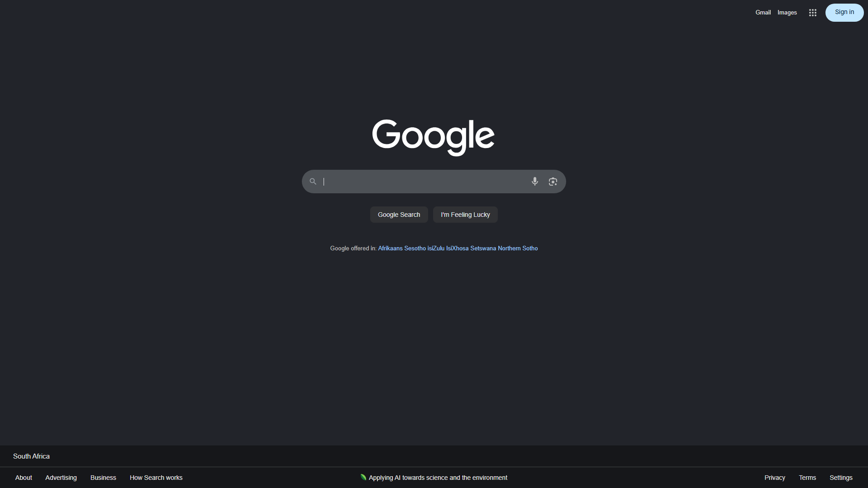Switch Google to Setswana
Image resolution: width=868 pixels, height=488 pixels.
(x=483, y=248)
